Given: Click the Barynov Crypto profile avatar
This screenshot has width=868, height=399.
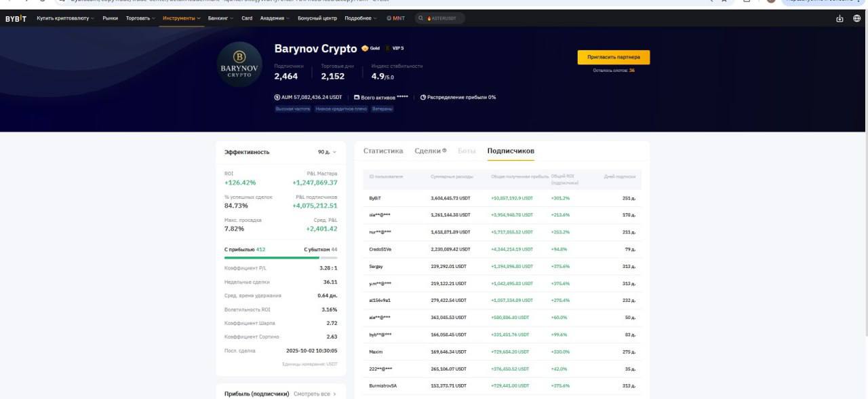Looking at the screenshot, I should pyautogui.click(x=239, y=64).
